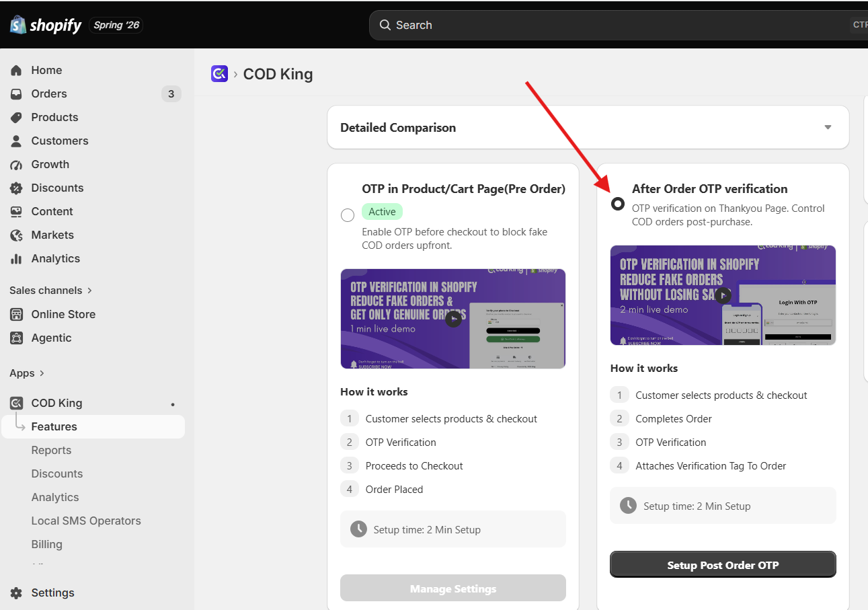The image size is (868, 610).
Task: Click the Discounts percent icon
Action: coord(17,188)
